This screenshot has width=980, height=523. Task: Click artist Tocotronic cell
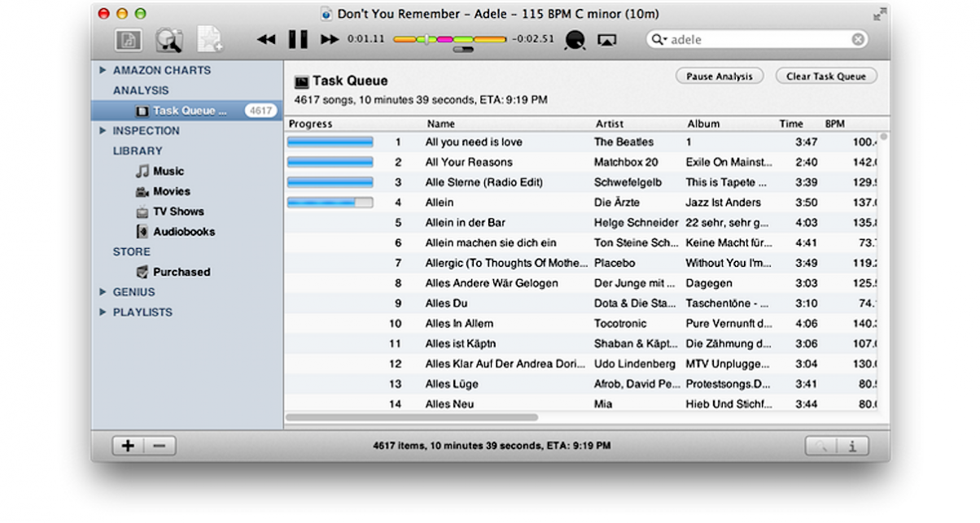click(620, 324)
